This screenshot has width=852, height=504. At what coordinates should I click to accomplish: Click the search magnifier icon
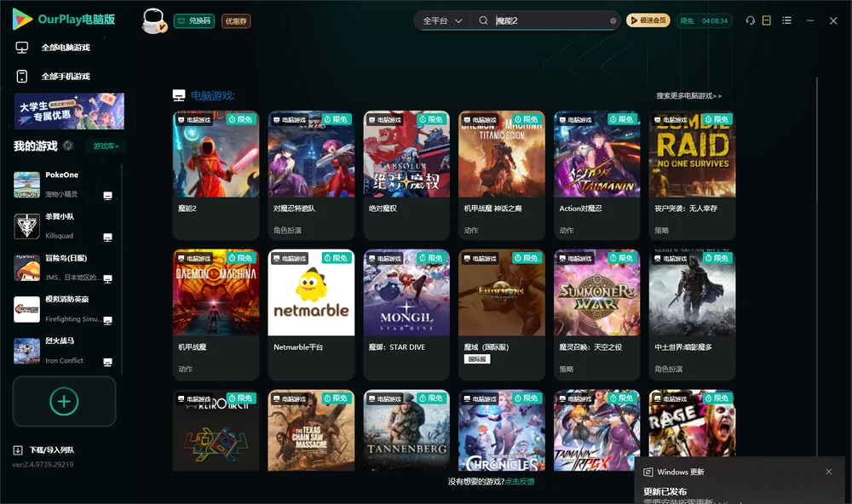click(x=483, y=20)
